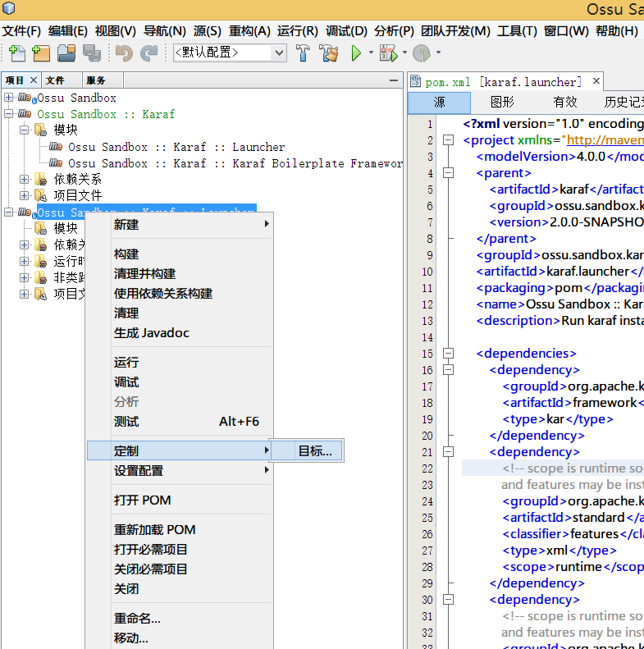Viewport: 644px width, 649px height.
Task: Click the Clean and Build icon
Action: pyautogui.click(x=329, y=53)
